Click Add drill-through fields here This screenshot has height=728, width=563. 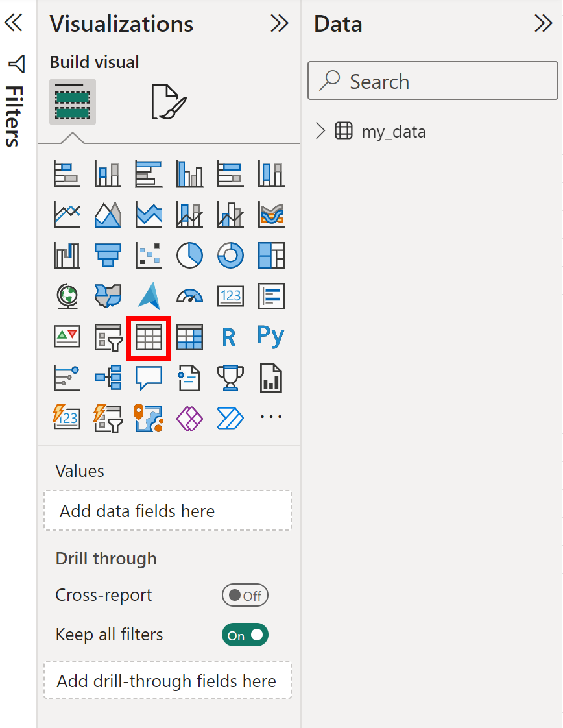167,681
